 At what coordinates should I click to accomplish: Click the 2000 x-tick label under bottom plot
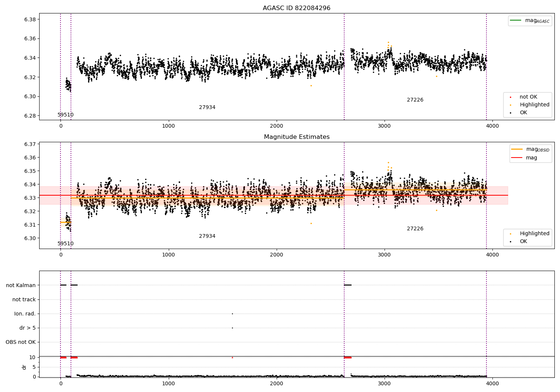(277, 383)
